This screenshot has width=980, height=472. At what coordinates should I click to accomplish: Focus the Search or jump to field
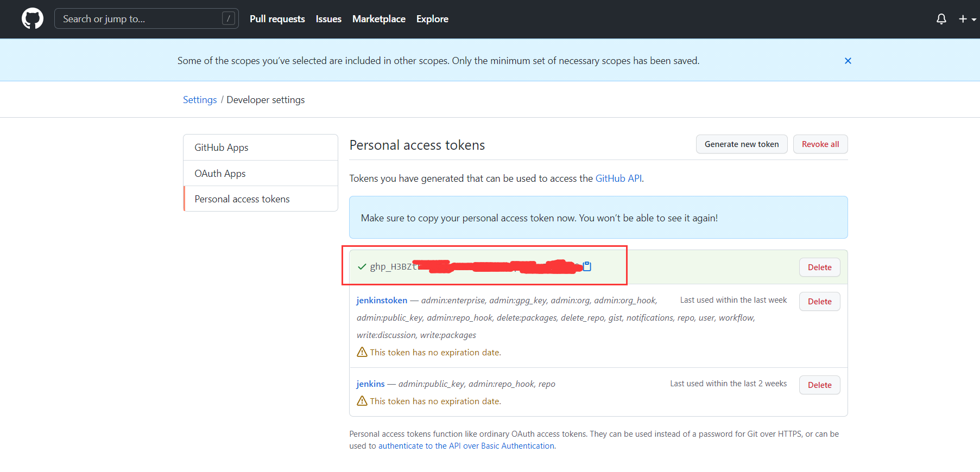click(x=147, y=18)
